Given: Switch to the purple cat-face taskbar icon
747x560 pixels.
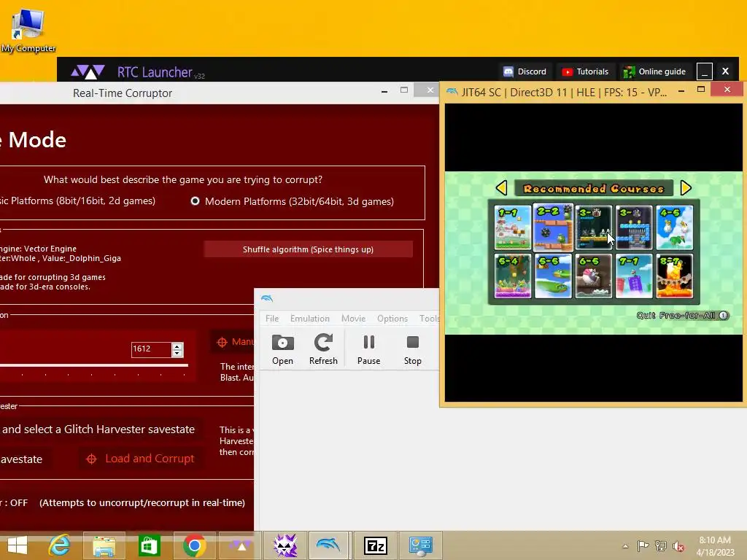Looking at the screenshot, I should tap(285, 545).
